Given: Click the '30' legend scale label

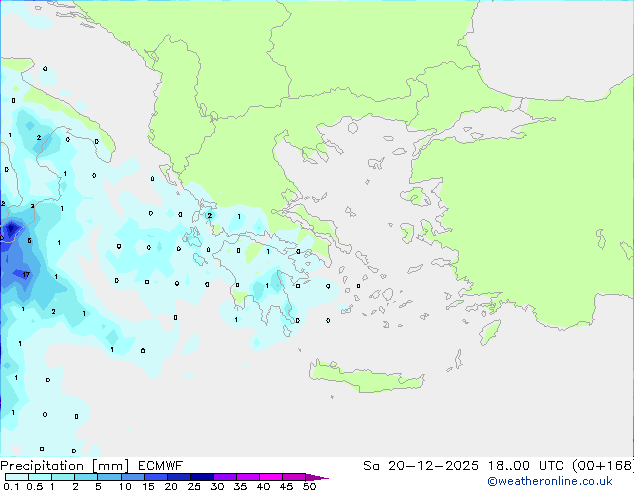Looking at the screenshot, I should [x=217, y=486].
